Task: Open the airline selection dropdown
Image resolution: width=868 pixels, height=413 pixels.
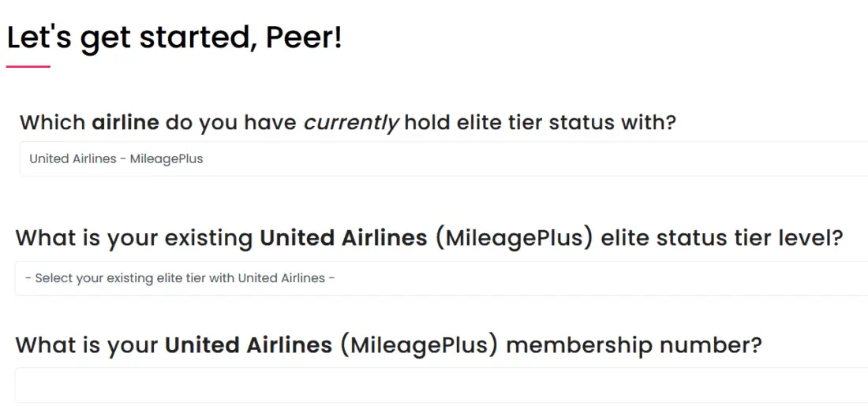Action: pyautogui.click(x=442, y=158)
